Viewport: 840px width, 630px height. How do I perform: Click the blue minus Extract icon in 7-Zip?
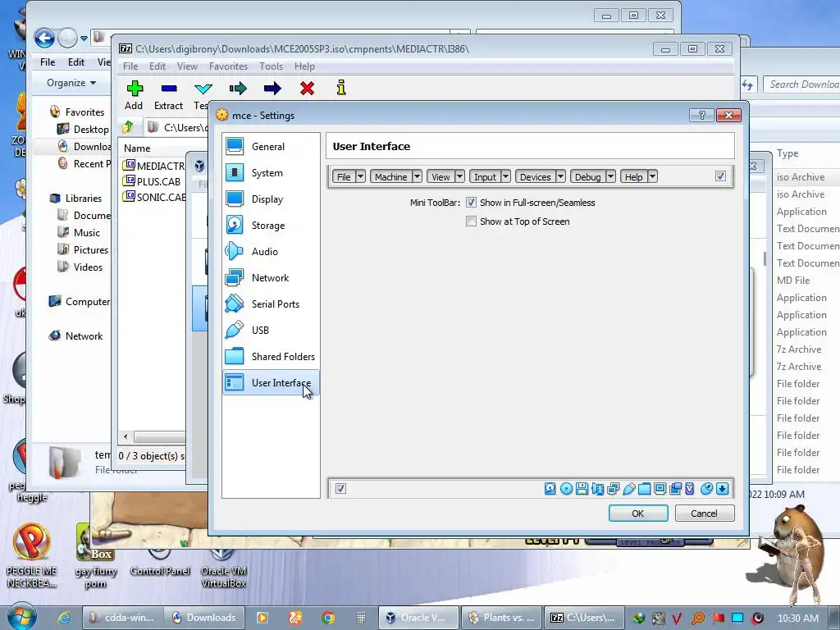point(169,88)
